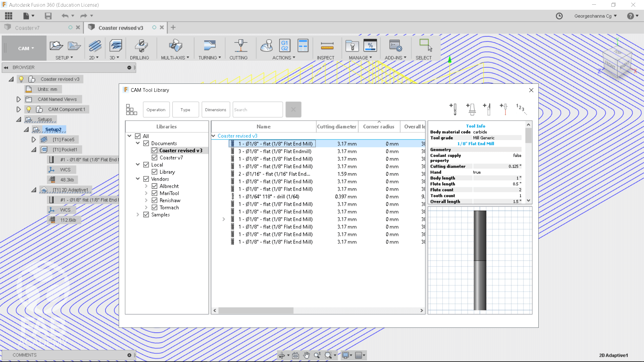The height and width of the screenshot is (362, 644).
Task: Click the Inspect measure icon
Action: coord(327,46)
